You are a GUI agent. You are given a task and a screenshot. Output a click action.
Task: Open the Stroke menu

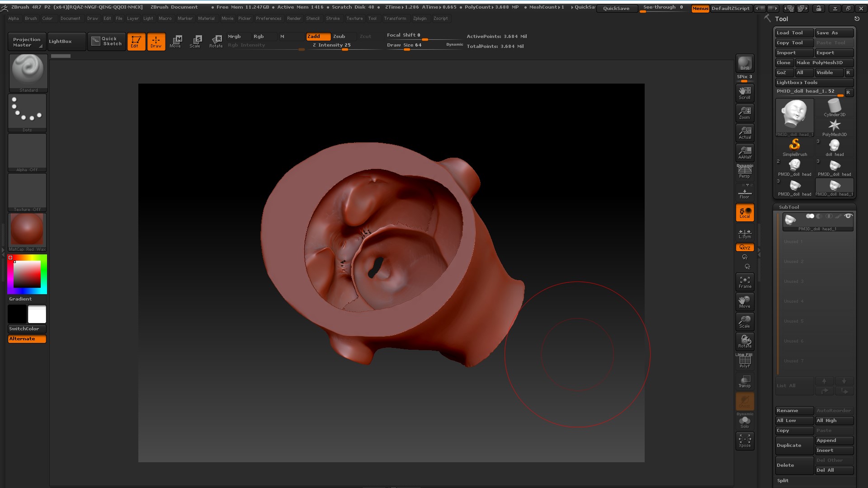333,19
